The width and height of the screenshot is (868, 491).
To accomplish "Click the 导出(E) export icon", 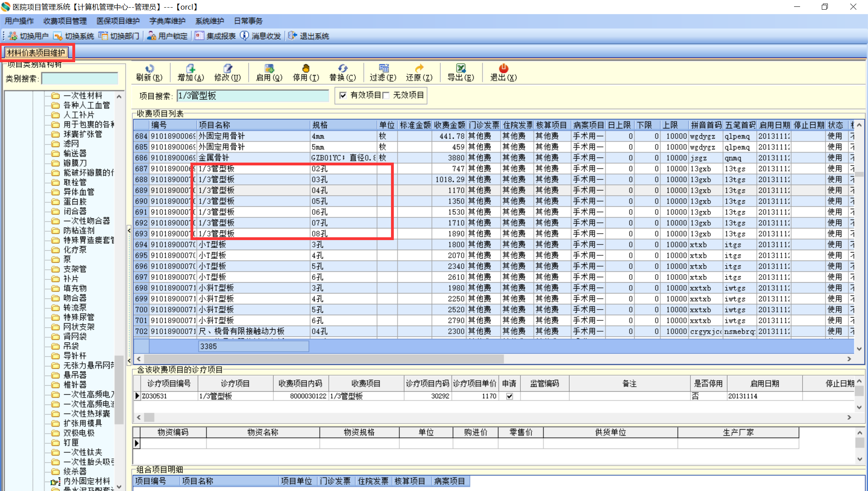I will (x=461, y=69).
